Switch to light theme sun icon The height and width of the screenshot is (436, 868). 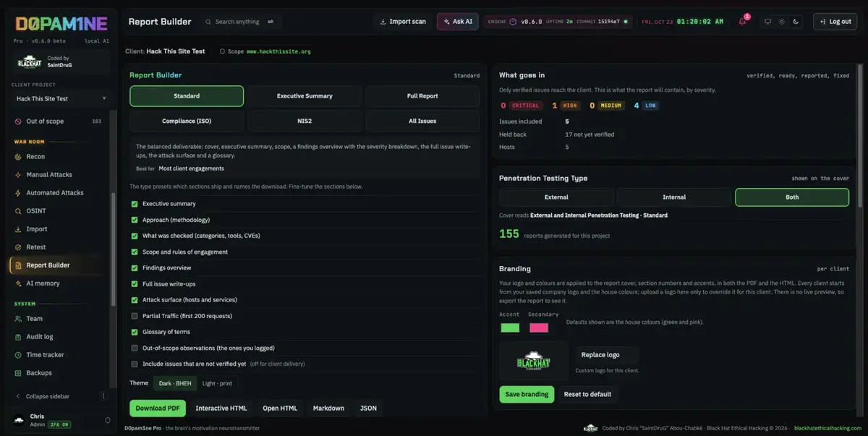coord(782,22)
